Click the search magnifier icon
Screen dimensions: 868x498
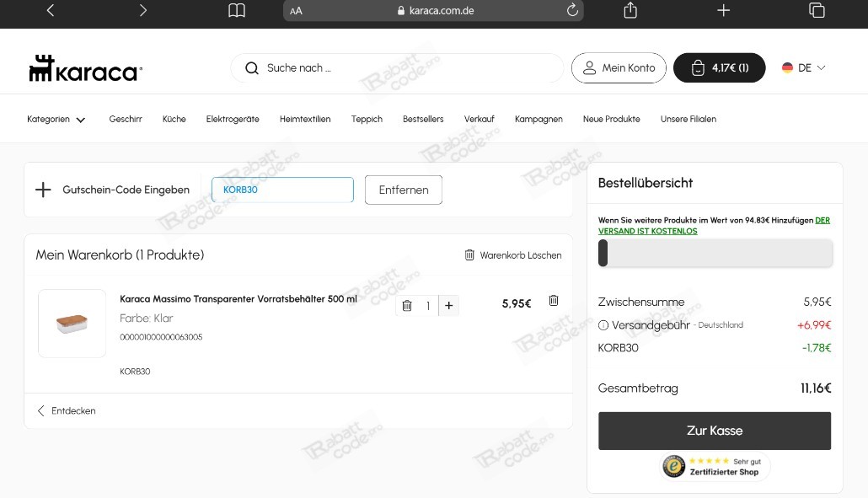point(252,68)
